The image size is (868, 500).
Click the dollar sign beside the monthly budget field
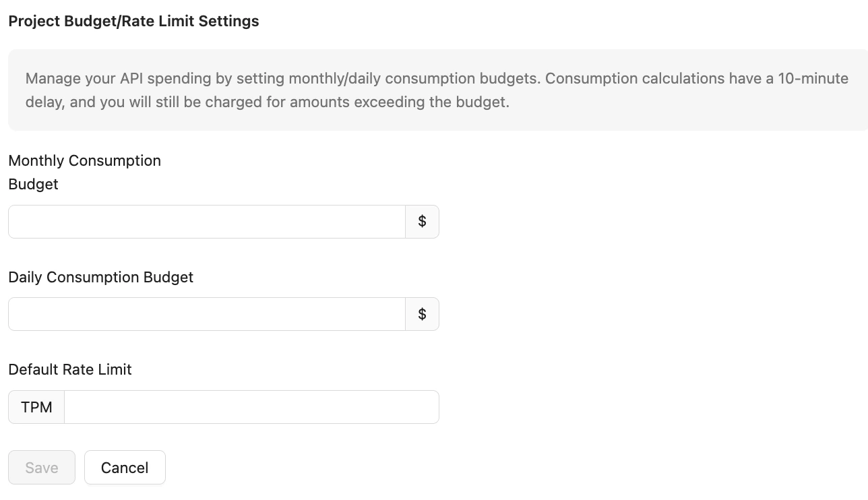422,222
